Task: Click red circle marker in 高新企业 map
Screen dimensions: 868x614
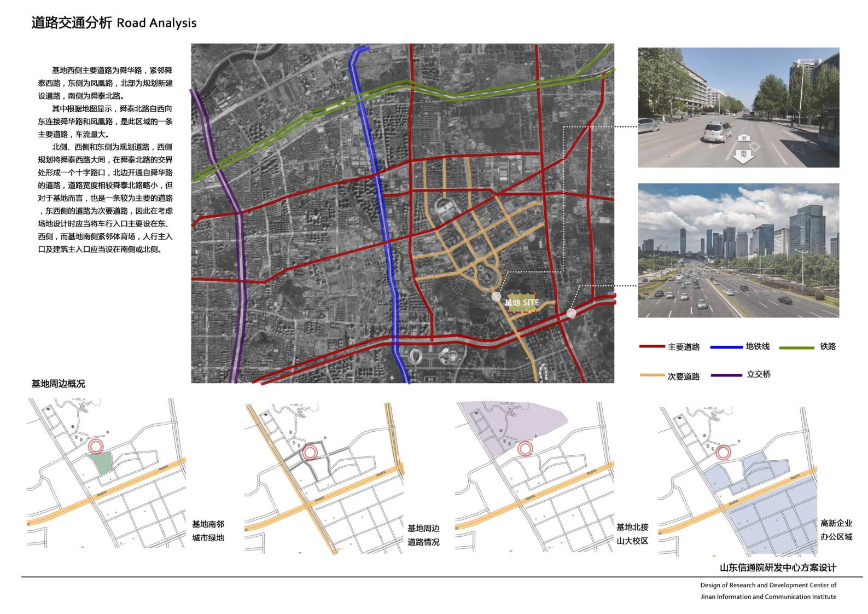Action: point(723,453)
